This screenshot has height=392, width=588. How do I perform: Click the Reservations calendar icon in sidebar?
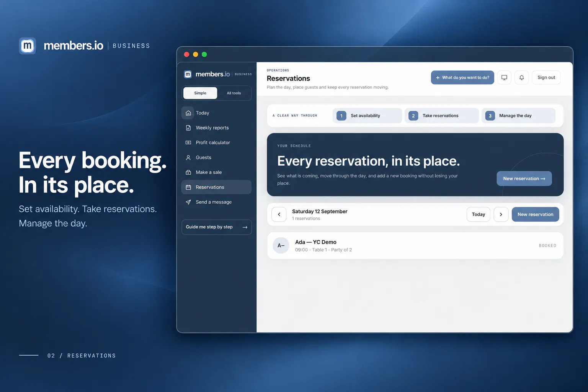click(188, 187)
